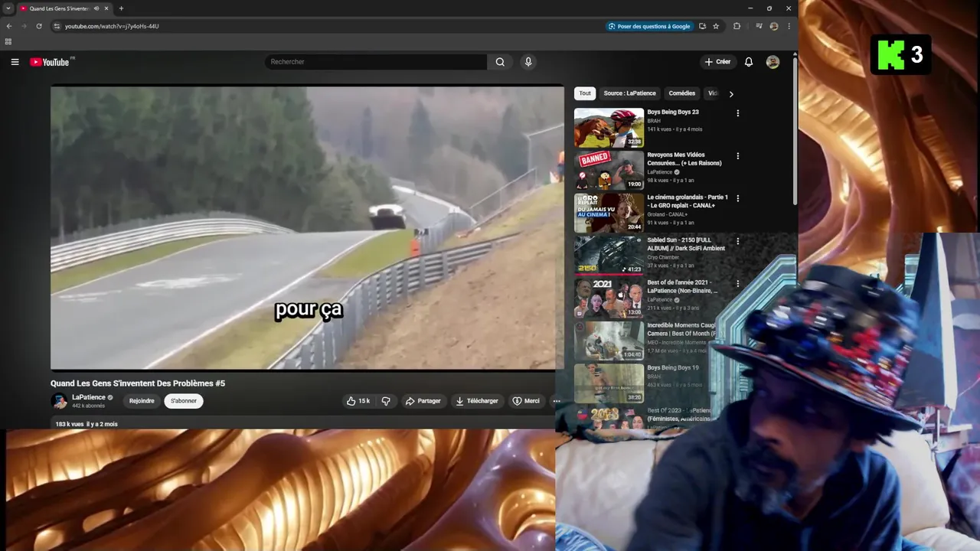
Task: Click the search magnifier button
Action: click(500, 62)
